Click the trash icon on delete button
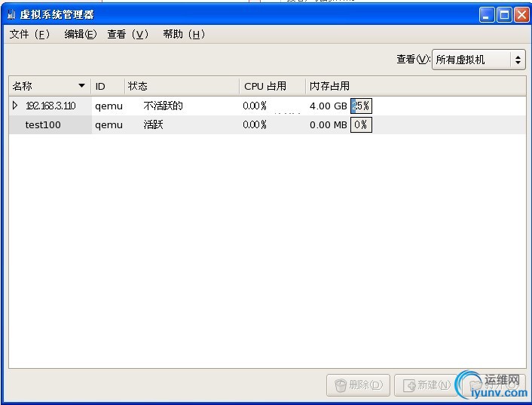The height and width of the screenshot is (405, 532). coord(341,385)
